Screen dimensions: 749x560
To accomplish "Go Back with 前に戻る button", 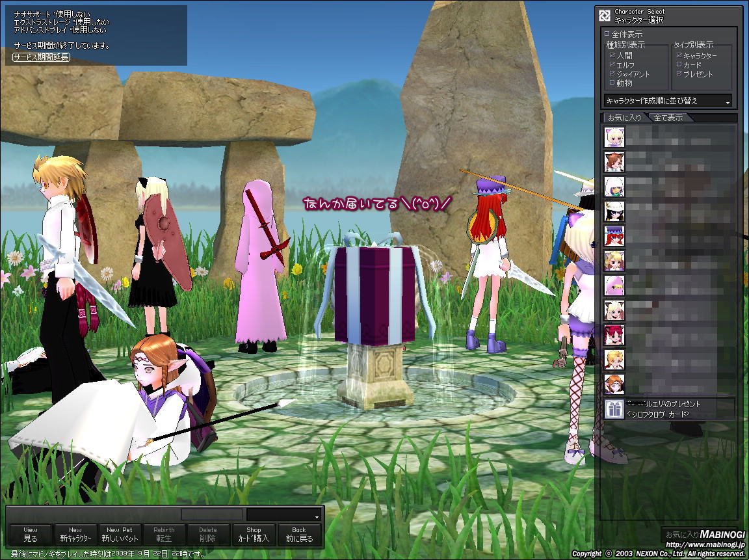I will (299, 534).
